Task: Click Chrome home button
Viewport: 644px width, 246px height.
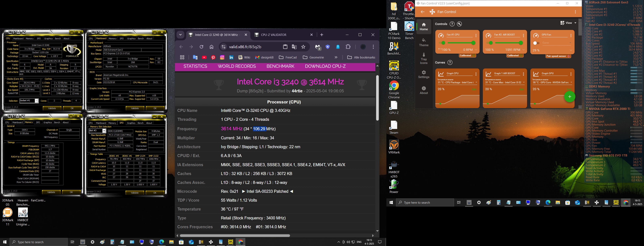Action: 212,47
